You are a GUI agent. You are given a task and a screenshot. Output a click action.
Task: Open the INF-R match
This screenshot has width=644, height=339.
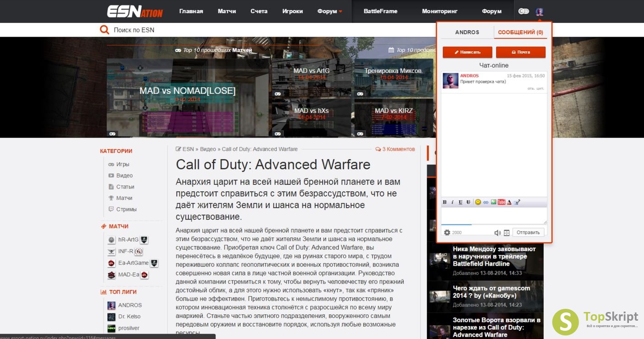125,251
